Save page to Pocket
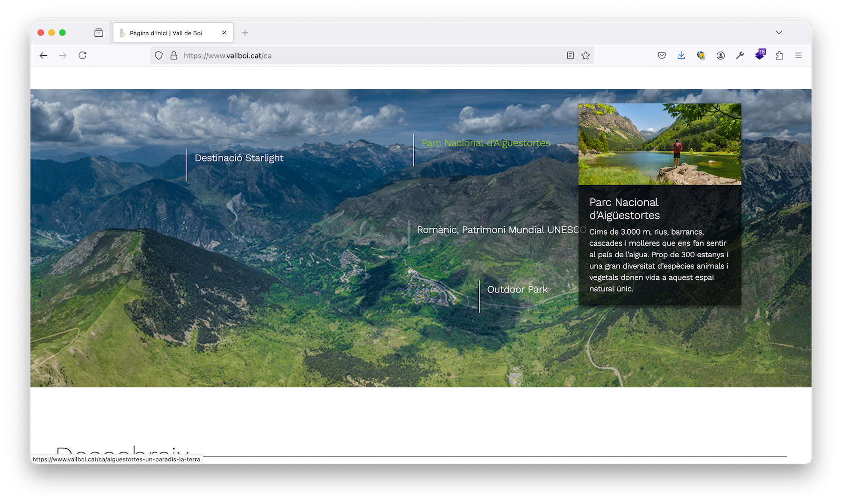 click(x=662, y=55)
